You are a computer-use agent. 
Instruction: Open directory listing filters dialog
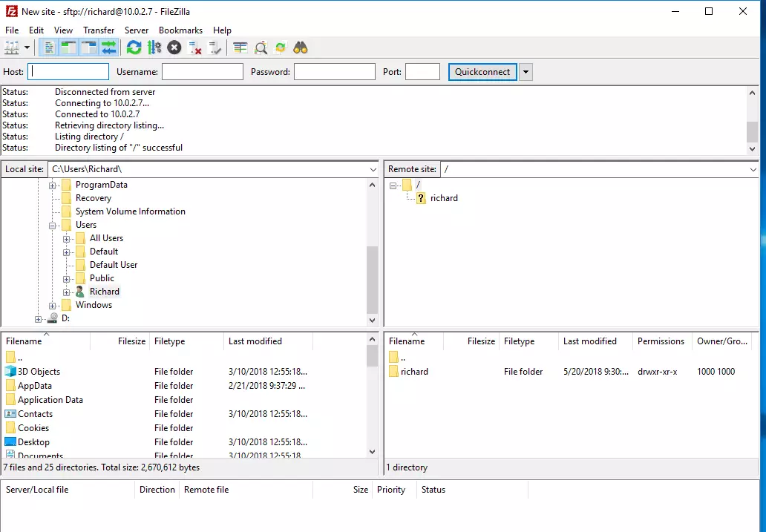click(240, 48)
